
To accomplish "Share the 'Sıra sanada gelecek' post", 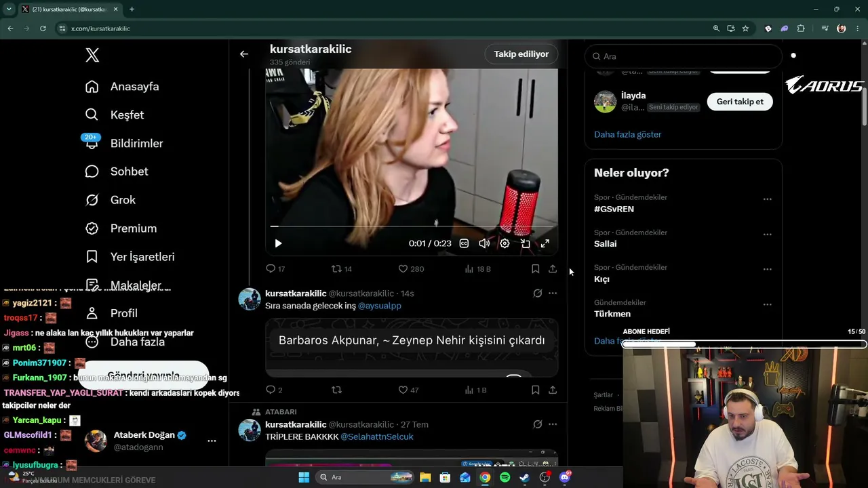I will pyautogui.click(x=553, y=390).
